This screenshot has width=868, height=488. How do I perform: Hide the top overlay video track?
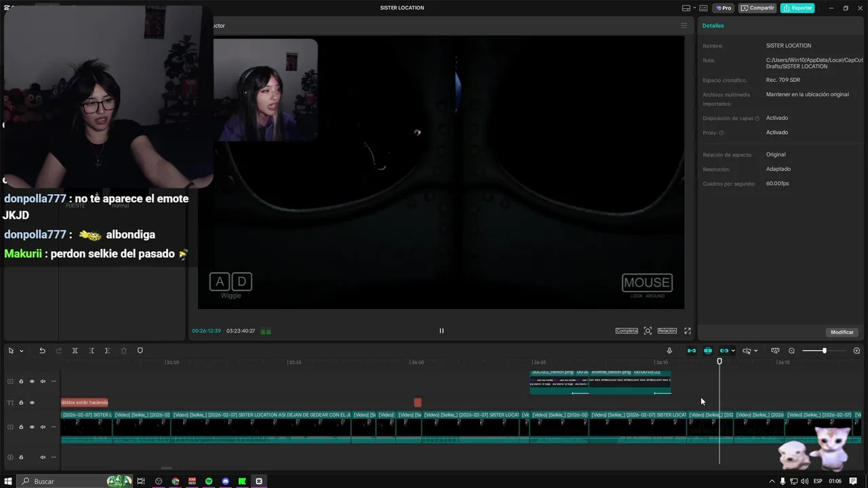point(32,382)
